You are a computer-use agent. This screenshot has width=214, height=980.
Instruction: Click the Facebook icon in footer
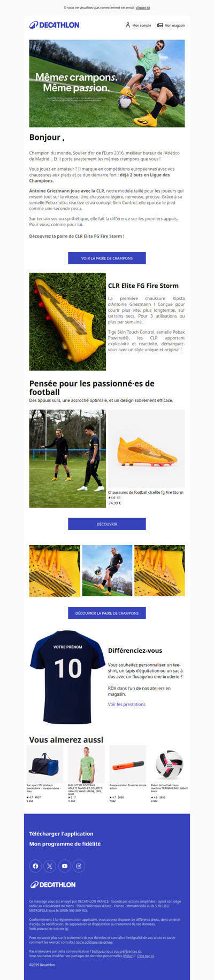tap(35, 866)
